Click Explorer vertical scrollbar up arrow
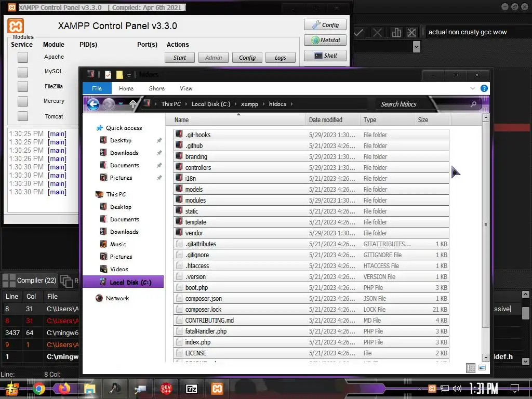This screenshot has height=399, width=532. point(486,118)
